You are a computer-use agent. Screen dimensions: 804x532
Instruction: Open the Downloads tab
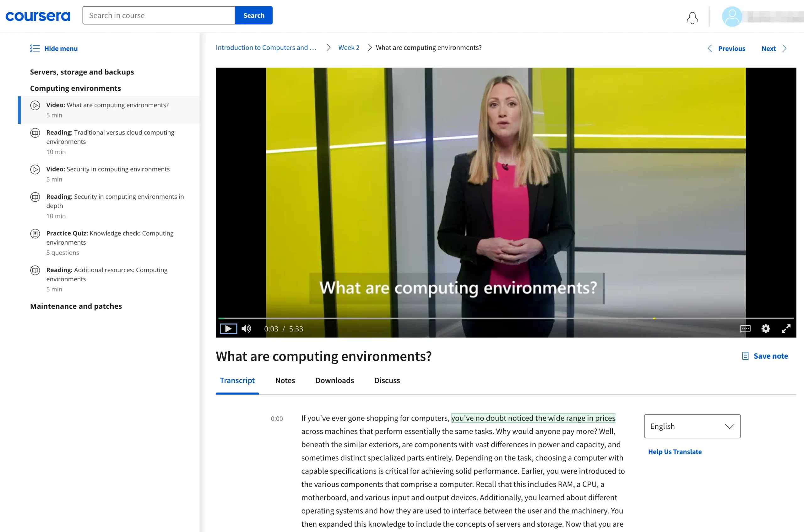334,380
